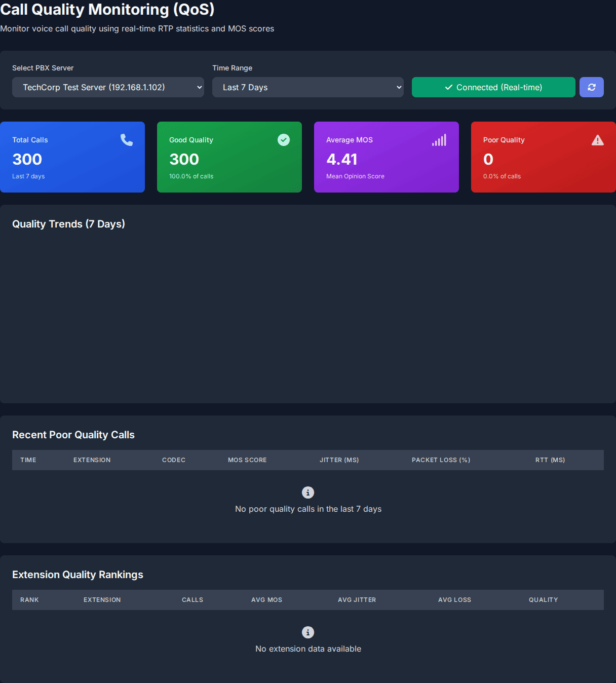Click the checkmark badge on Good Quality card
The image size is (616, 683).
[x=284, y=139]
